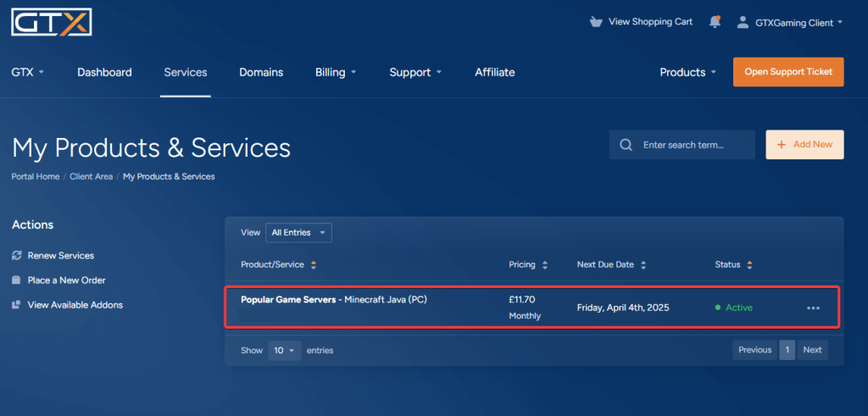Click Popular Game Servers - Minecraft Java row
Image resolution: width=868 pixels, height=416 pixels.
(x=532, y=308)
